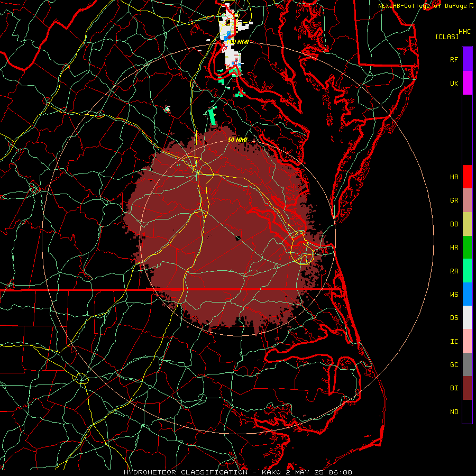Click the UK magenta legend swatch
The width and height of the screenshot is (476, 476).
pyautogui.click(x=467, y=83)
